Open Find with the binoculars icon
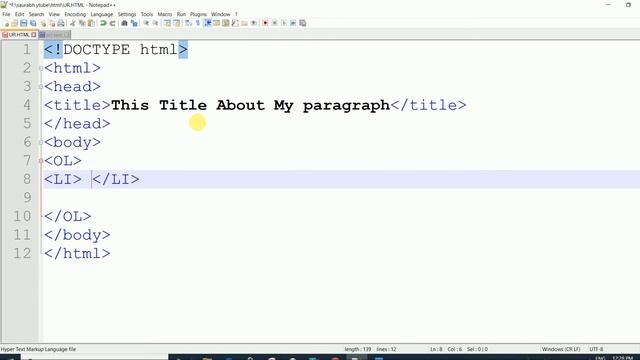 tap(124, 23)
